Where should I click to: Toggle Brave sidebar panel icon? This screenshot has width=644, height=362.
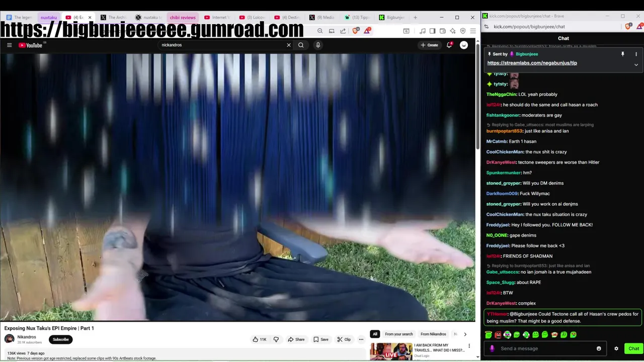pos(432,31)
